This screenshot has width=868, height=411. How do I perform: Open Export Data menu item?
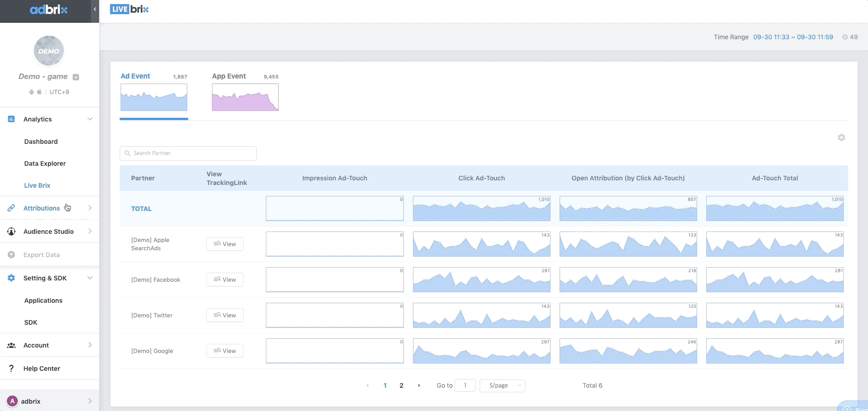[x=42, y=255]
